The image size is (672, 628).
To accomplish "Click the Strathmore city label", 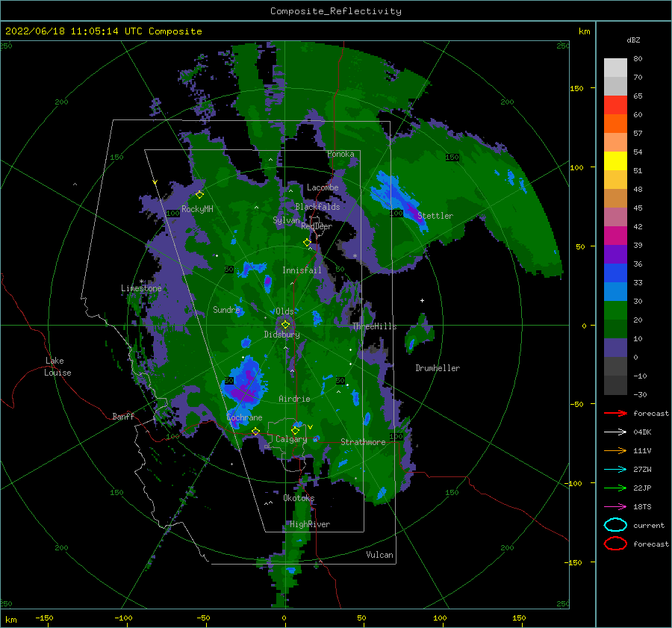I will (x=363, y=442).
